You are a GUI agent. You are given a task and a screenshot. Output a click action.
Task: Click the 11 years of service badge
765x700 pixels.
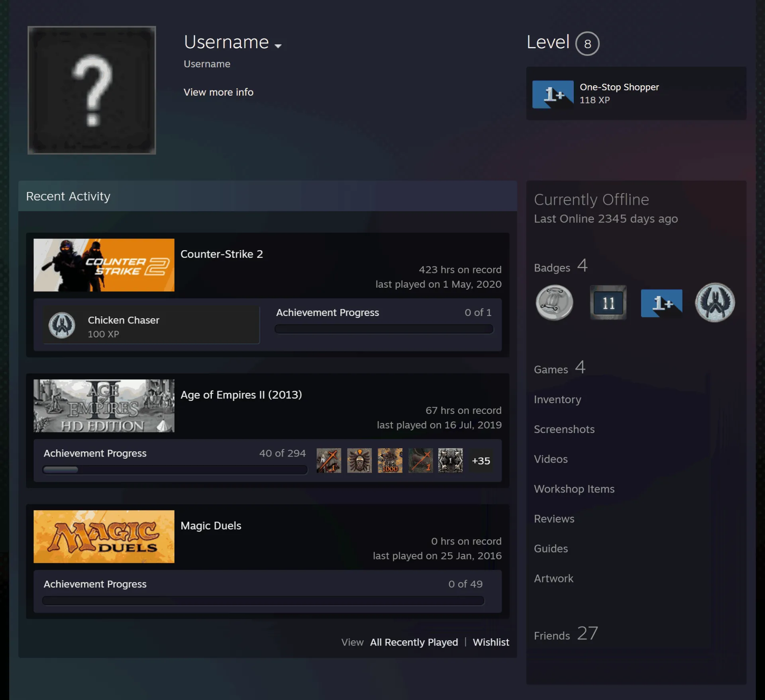608,303
